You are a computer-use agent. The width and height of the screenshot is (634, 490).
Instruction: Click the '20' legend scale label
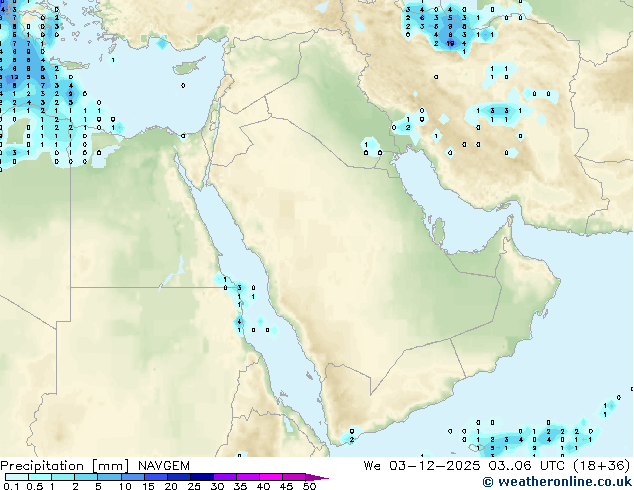(x=171, y=486)
